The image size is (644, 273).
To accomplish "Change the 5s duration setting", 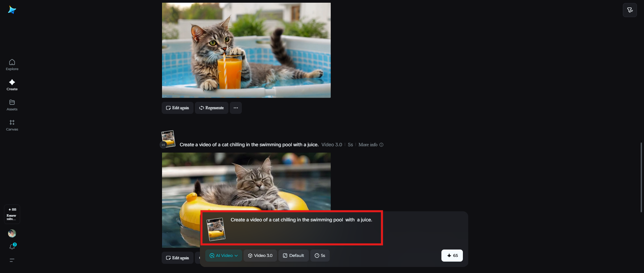I will coord(320,256).
